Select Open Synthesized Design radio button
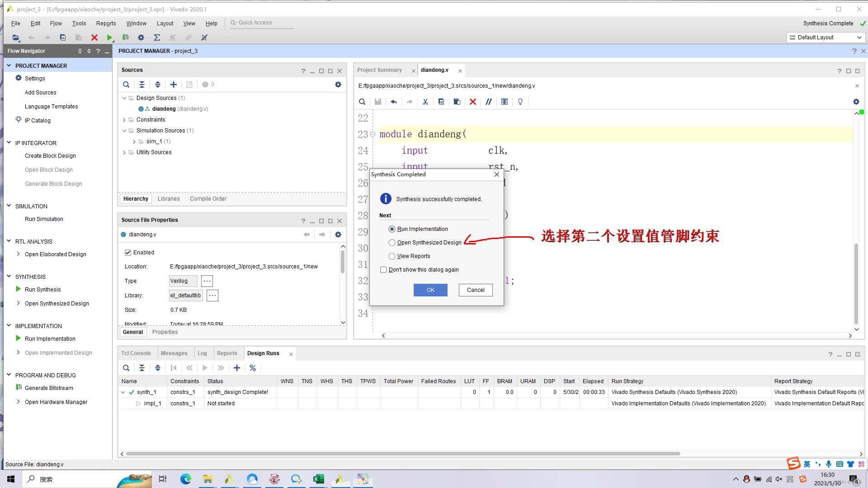The width and height of the screenshot is (868, 488). (392, 243)
